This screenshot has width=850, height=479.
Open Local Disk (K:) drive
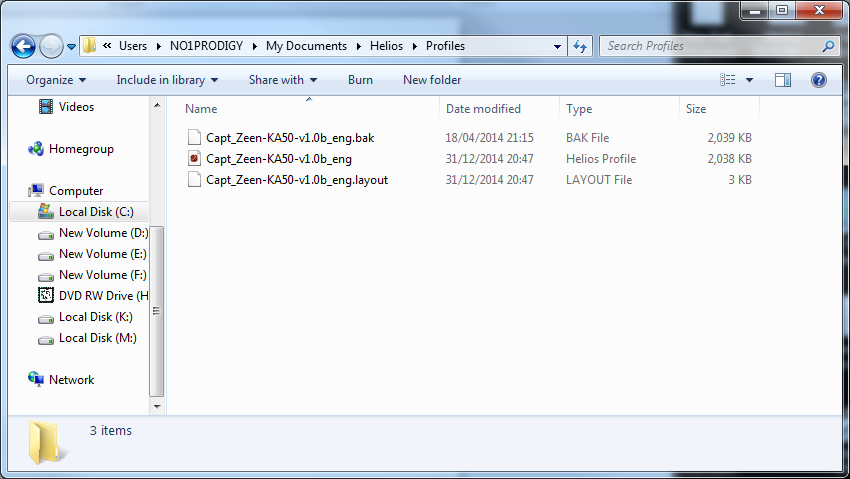point(96,317)
